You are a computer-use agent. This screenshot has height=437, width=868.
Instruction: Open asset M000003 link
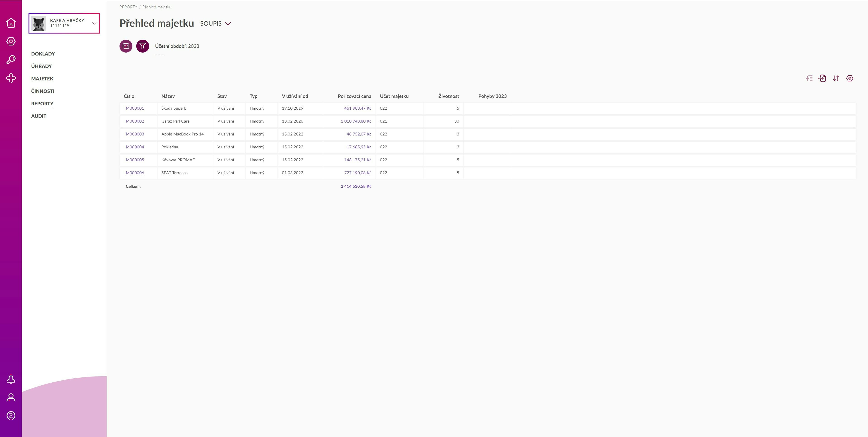pyautogui.click(x=135, y=134)
